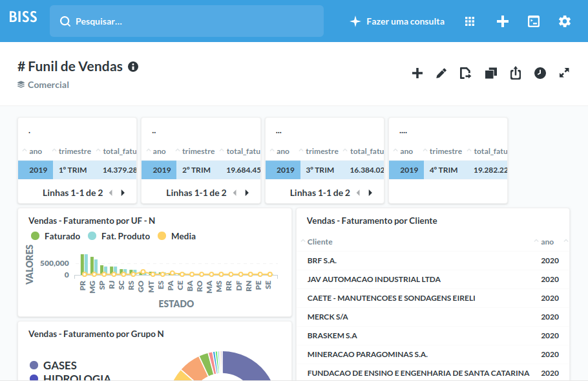
Task: Click the BRF S.A. client row
Action: 433,261
